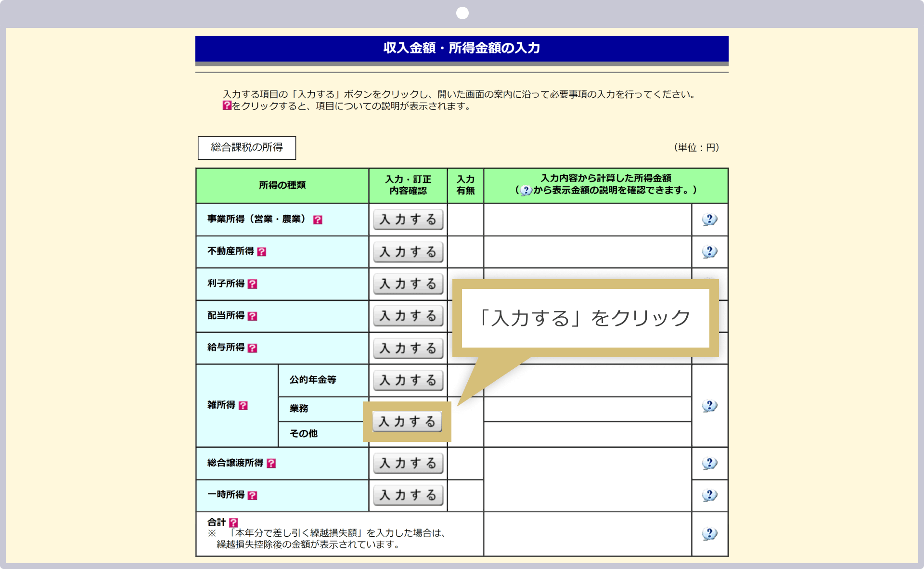Click the 所得の種類 column header
The image size is (924, 569).
tap(282, 185)
